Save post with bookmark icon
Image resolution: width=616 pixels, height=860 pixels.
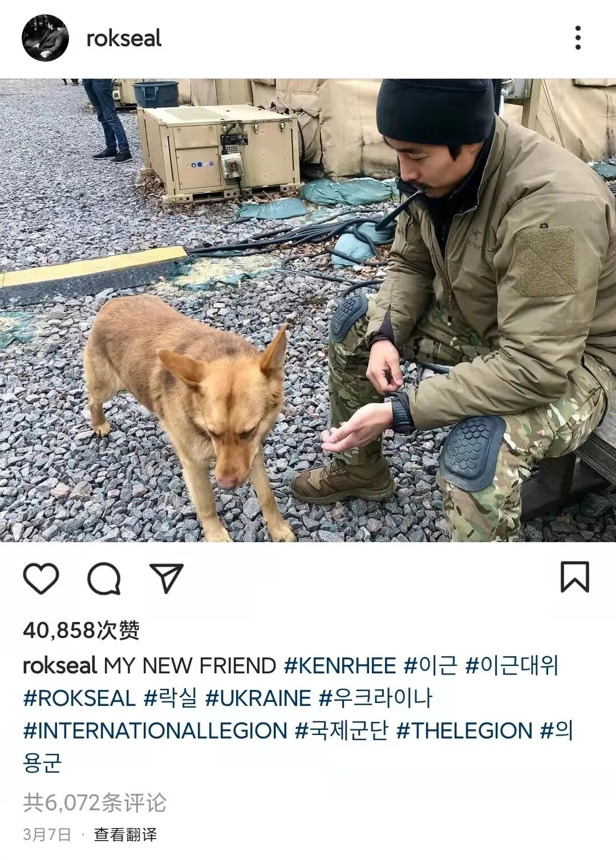coord(574,578)
